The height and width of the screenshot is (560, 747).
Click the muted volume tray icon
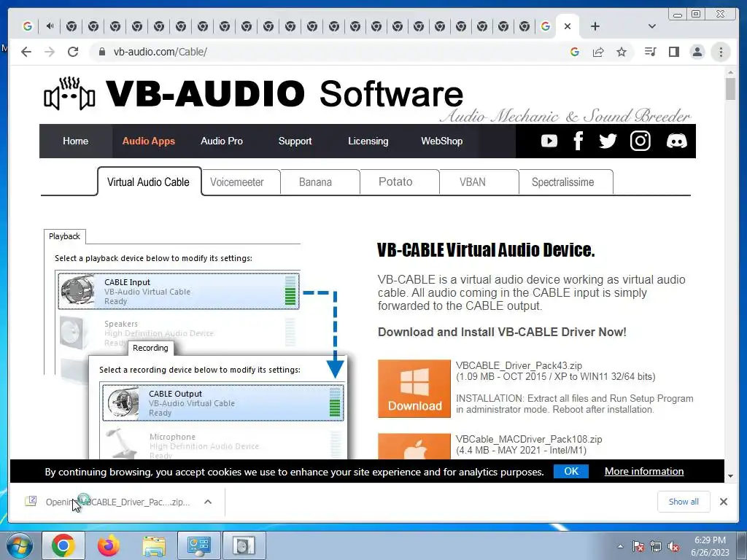[x=673, y=546]
